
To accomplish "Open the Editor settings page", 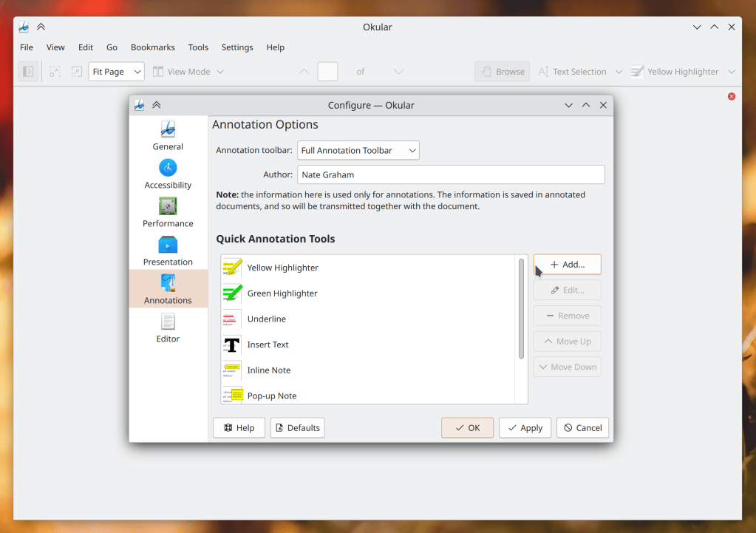I will [x=168, y=328].
